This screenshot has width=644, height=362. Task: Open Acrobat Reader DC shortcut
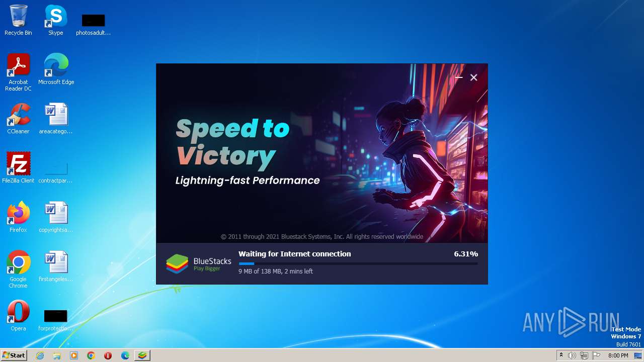(18, 72)
